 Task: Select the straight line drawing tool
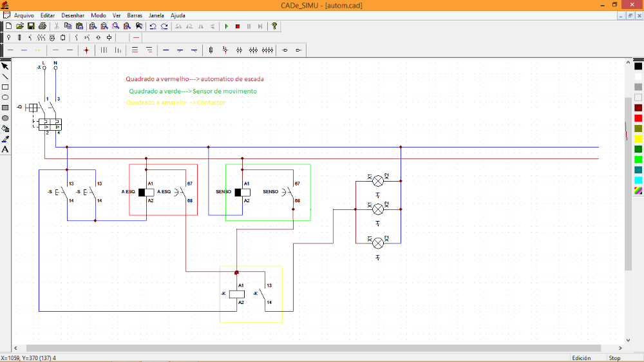5,77
